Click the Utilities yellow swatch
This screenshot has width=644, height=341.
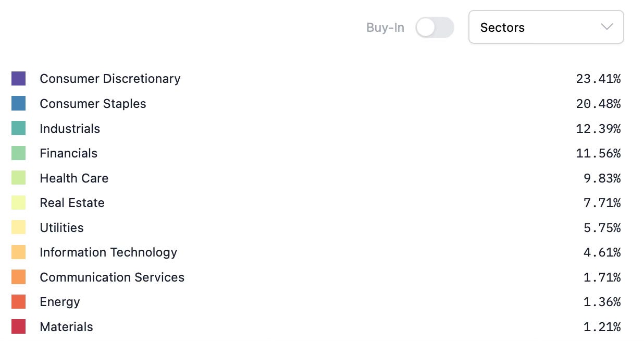[18, 227]
